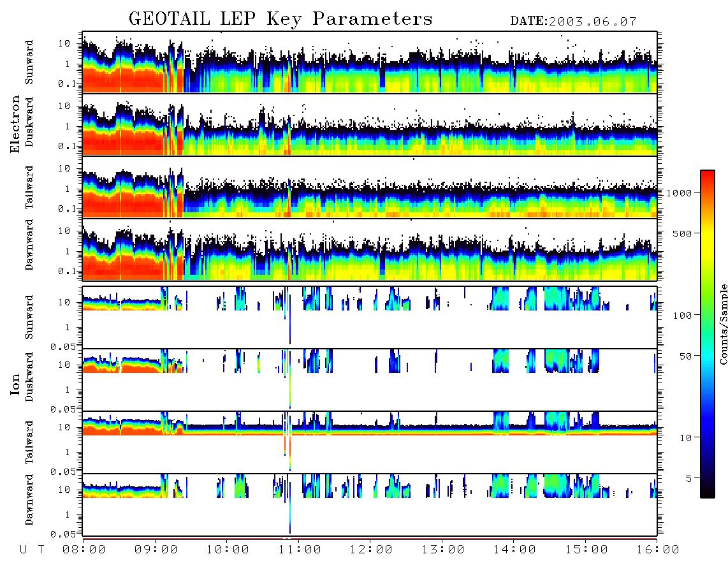The width and height of the screenshot is (728, 561).
Task: Click the "Counts/Sample" colorbar caption
Action: 723,324
